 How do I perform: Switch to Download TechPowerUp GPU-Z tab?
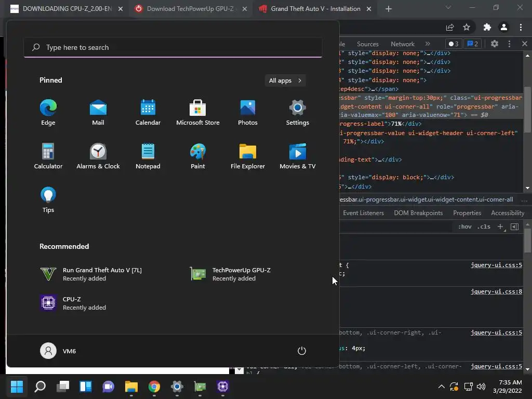(x=191, y=9)
